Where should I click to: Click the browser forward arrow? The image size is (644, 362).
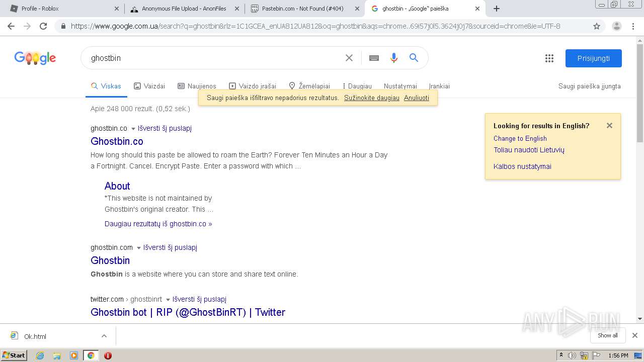point(27,26)
